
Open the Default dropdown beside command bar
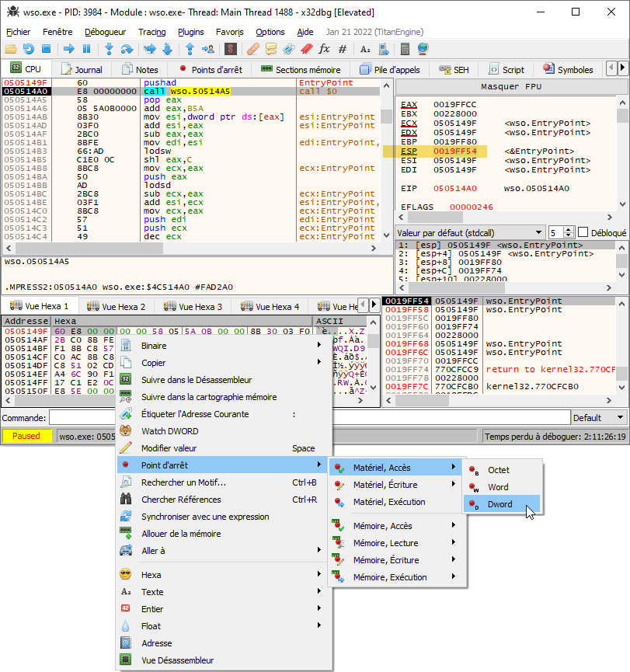click(x=597, y=417)
